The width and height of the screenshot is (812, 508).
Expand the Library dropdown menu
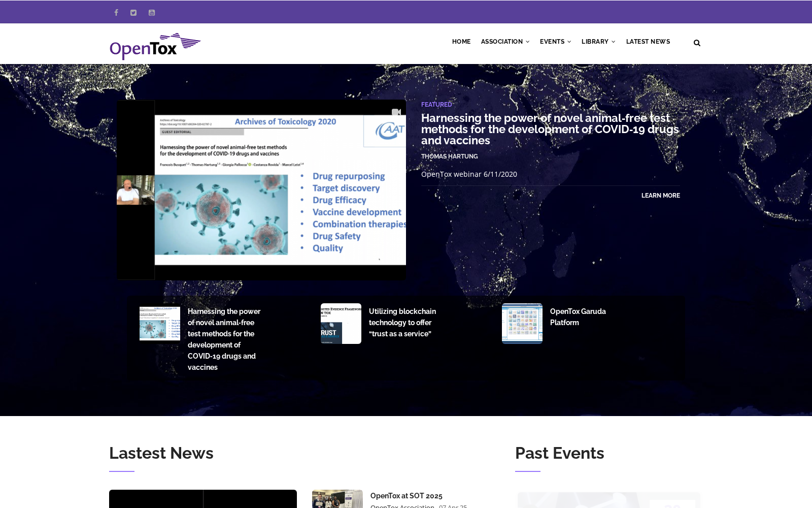tap(598, 42)
